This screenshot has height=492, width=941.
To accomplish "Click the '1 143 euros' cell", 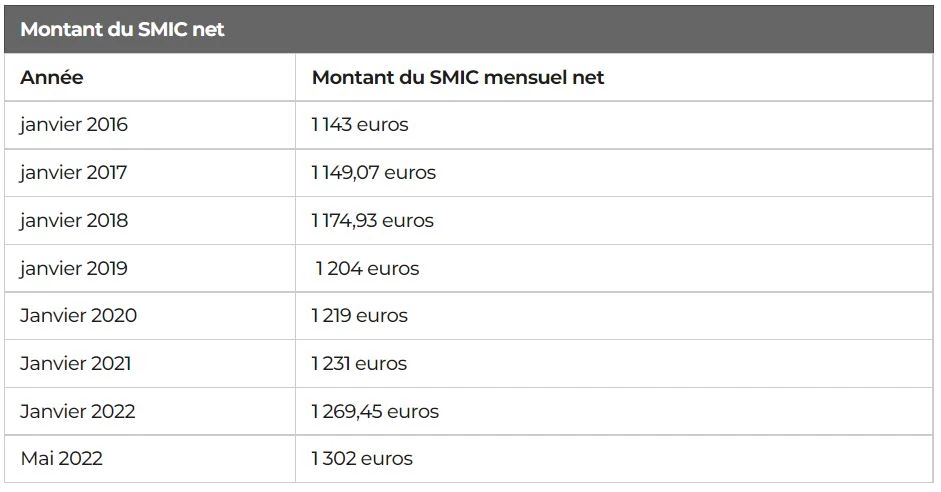I will [360, 125].
